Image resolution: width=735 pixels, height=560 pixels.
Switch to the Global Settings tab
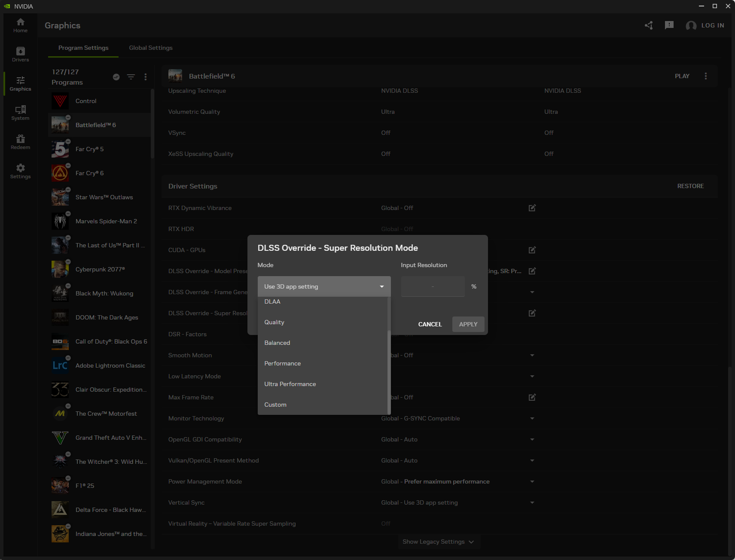[x=151, y=48]
